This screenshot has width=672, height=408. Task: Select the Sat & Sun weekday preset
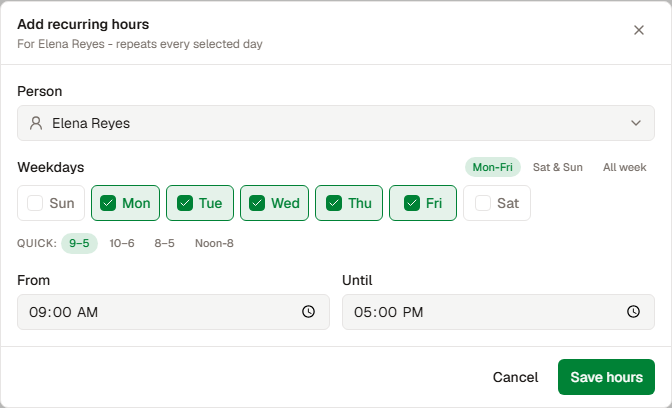[x=558, y=167]
